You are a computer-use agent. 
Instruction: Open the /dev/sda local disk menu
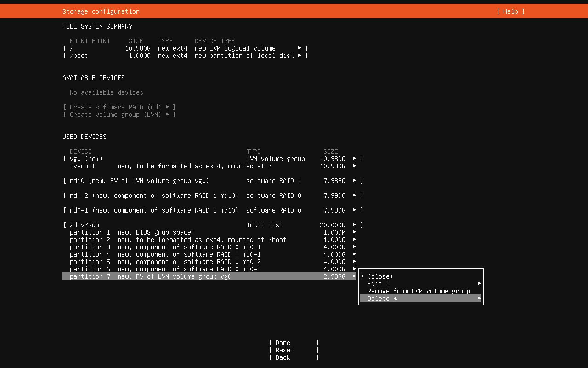point(213,225)
